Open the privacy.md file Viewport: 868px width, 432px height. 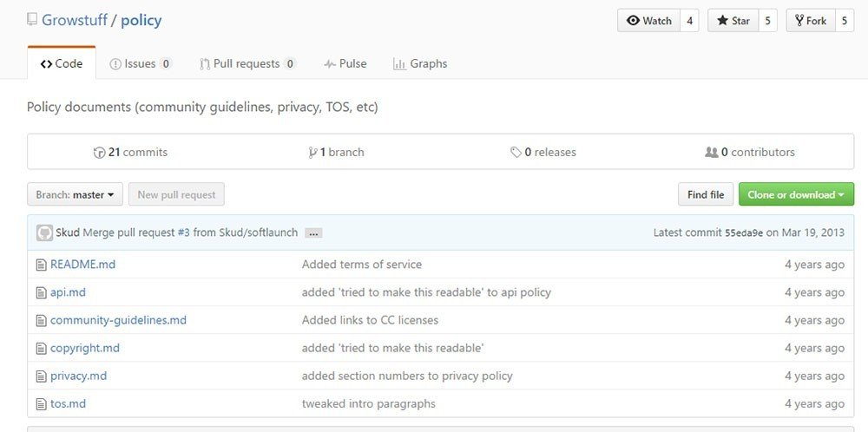pyautogui.click(x=79, y=376)
